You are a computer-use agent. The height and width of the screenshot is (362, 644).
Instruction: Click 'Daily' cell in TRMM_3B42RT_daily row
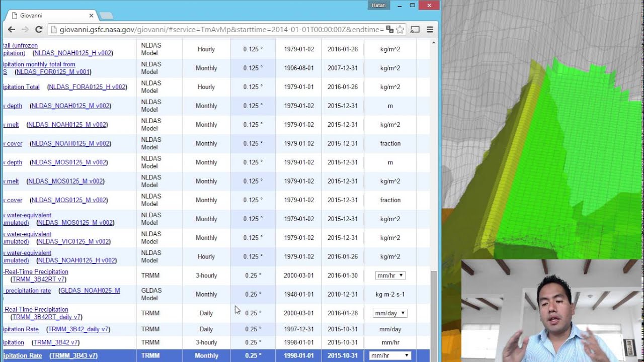point(206,313)
